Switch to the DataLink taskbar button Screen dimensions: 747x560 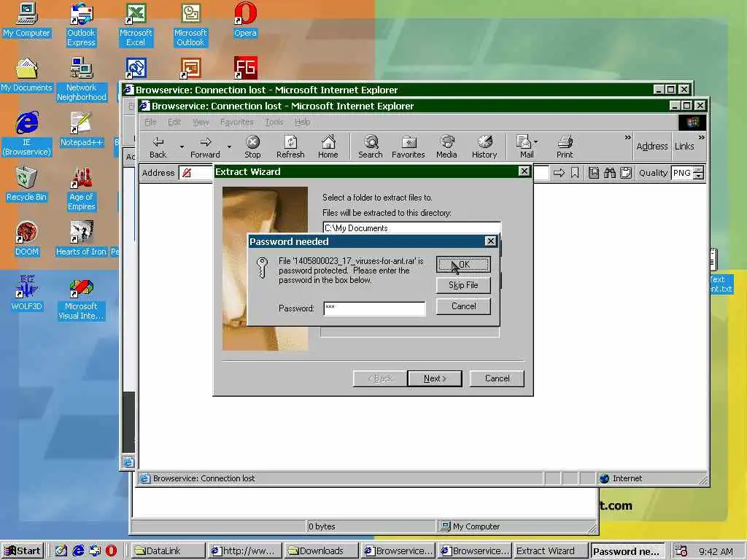168,551
